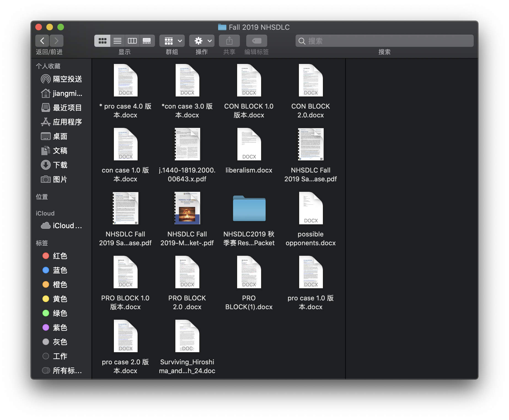
Task: Switch to icon view
Action: tap(102, 41)
